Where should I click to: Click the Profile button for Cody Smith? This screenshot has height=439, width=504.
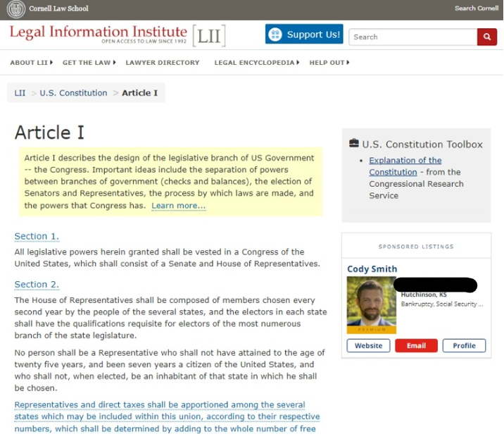pos(464,346)
